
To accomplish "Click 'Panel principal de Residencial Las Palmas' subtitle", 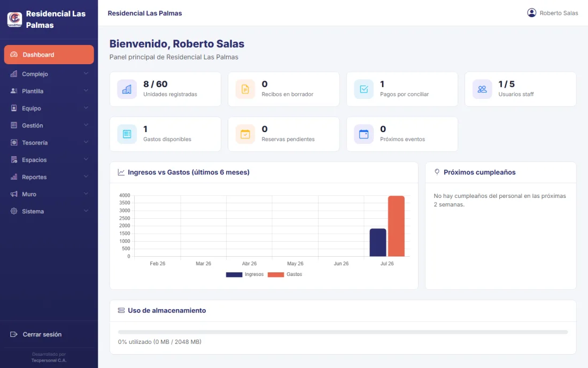I will click(174, 57).
